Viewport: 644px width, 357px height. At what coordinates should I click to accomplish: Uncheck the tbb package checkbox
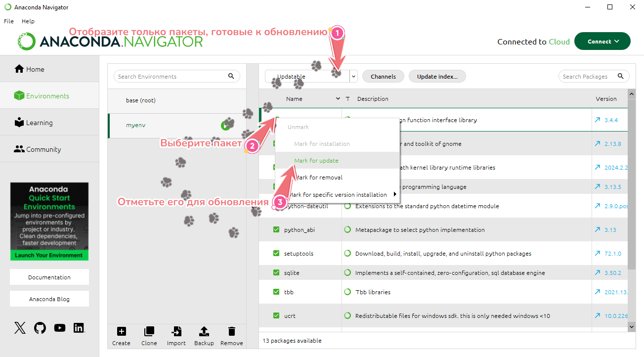pyautogui.click(x=276, y=292)
